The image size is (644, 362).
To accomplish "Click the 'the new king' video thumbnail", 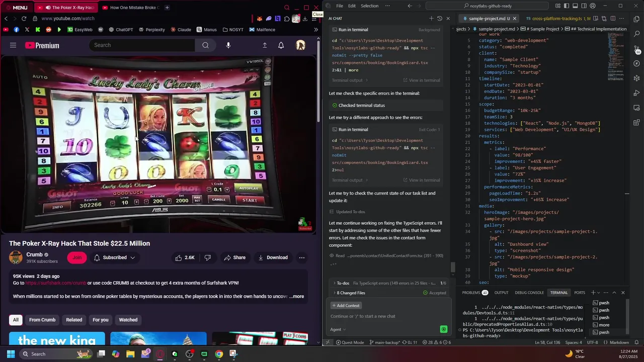I will point(57,338).
